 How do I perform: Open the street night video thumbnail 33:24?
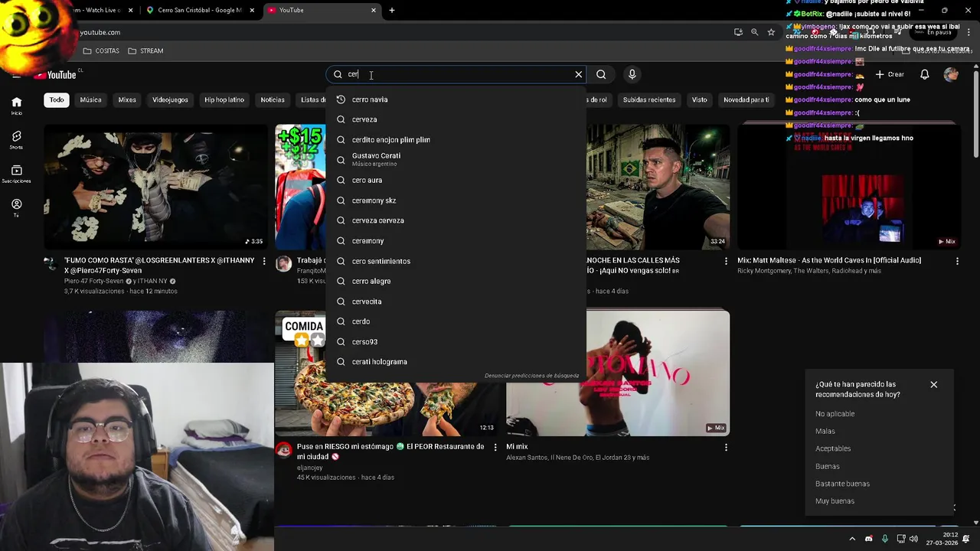658,187
